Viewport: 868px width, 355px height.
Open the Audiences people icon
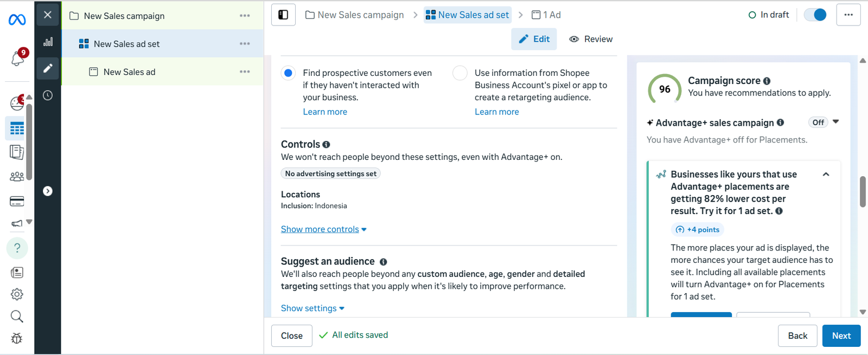[x=17, y=177]
